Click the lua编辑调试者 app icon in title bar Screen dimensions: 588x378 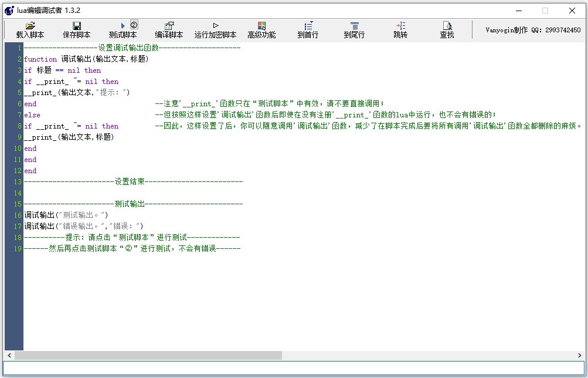click(9, 11)
